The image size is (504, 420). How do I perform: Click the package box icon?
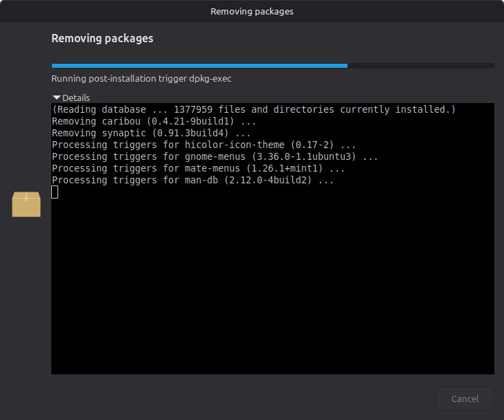pyautogui.click(x=26, y=204)
